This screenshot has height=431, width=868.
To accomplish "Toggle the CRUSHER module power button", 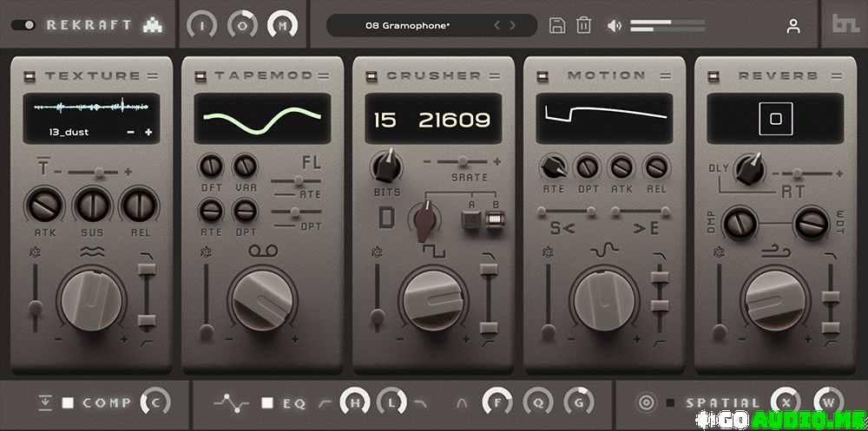I will (371, 76).
